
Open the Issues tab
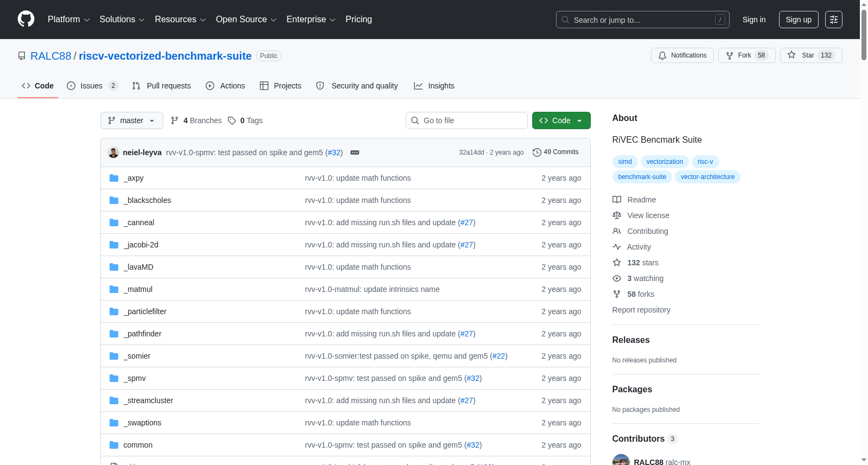point(92,86)
